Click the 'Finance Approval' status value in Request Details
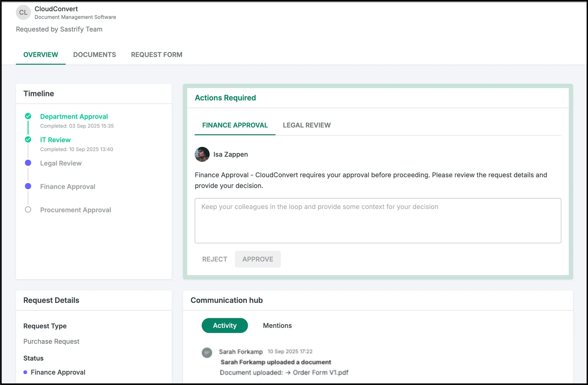588x385 pixels. coord(58,372)
